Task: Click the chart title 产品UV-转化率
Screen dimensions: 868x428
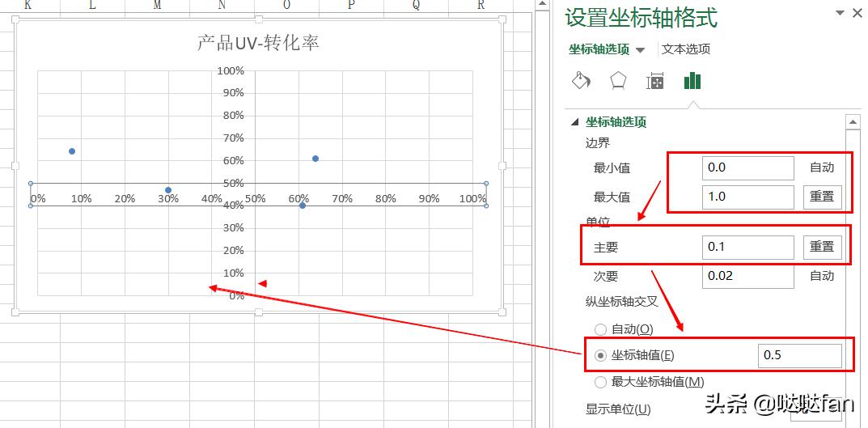Action: [x=258, y=43]
